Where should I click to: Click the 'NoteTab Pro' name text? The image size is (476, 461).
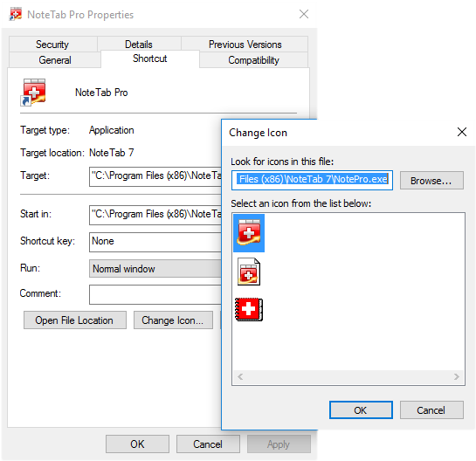(101, 93)
